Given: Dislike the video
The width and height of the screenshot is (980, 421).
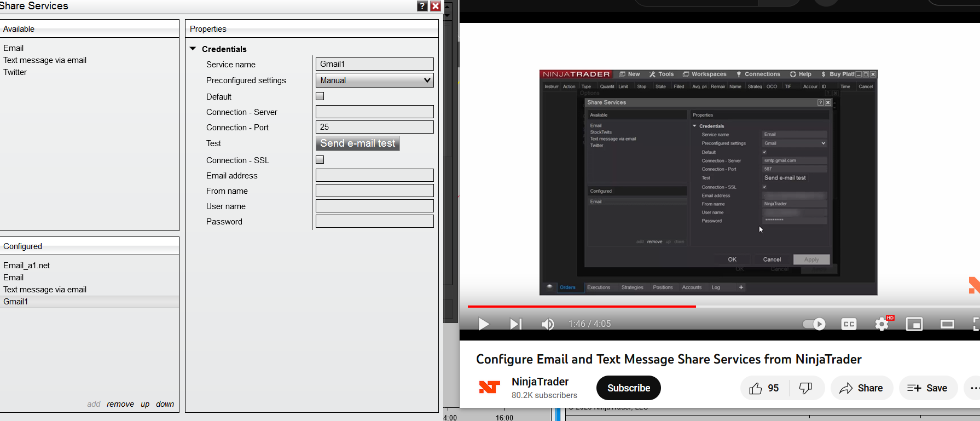Looking at the screenshot, I should tap(806, 388).
